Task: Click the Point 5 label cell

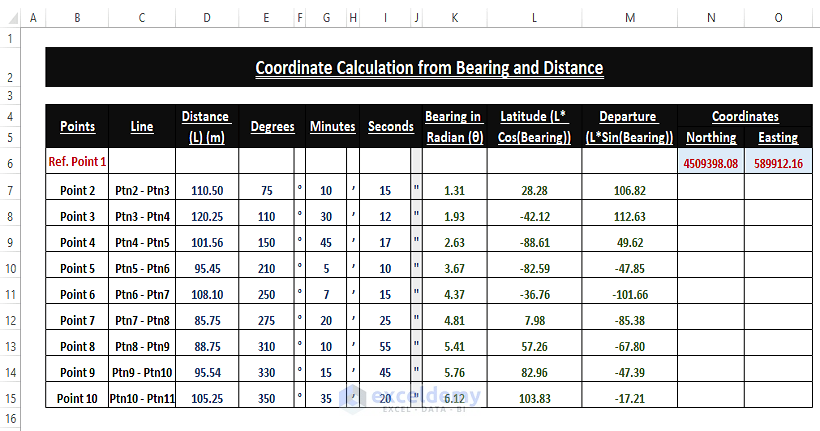Action: (x=78, y=268)
